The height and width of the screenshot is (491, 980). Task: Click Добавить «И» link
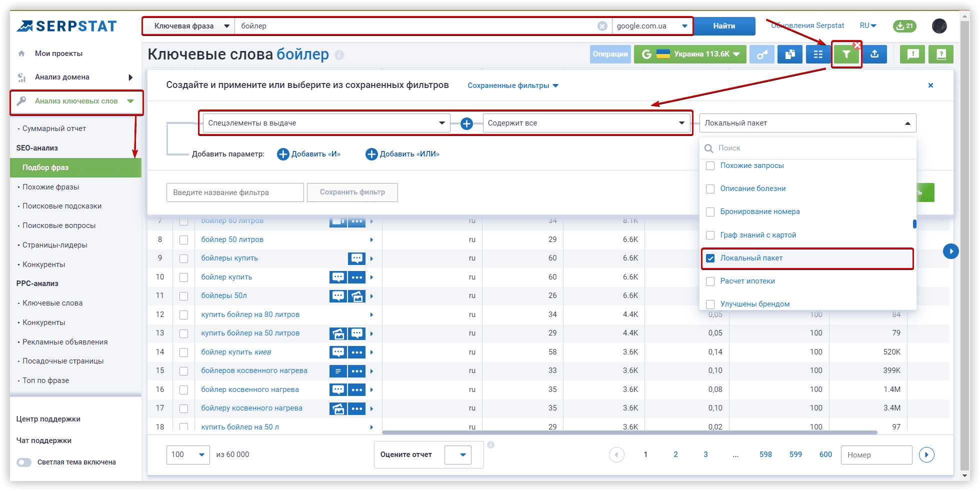point(309,154)
